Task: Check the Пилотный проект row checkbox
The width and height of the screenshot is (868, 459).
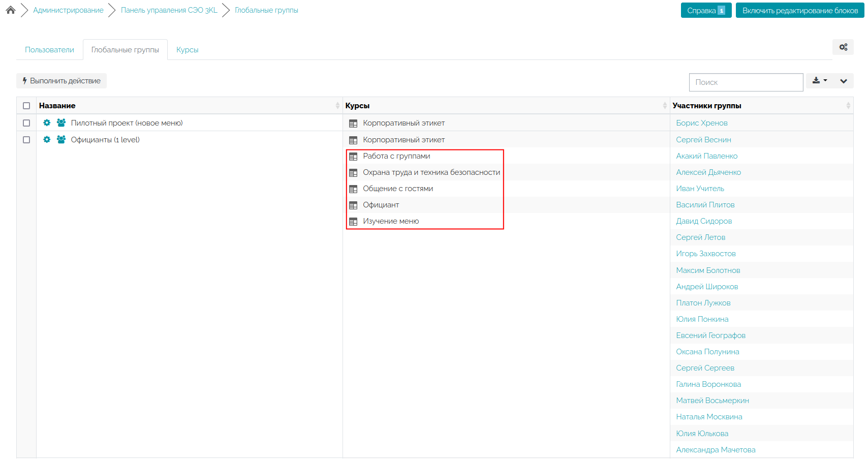Action: [x=26, y=123]
